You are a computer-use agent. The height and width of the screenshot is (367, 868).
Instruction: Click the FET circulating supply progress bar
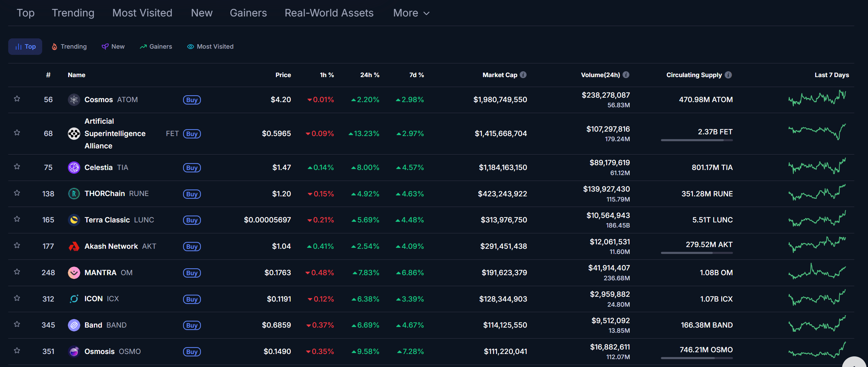(697, 140)
